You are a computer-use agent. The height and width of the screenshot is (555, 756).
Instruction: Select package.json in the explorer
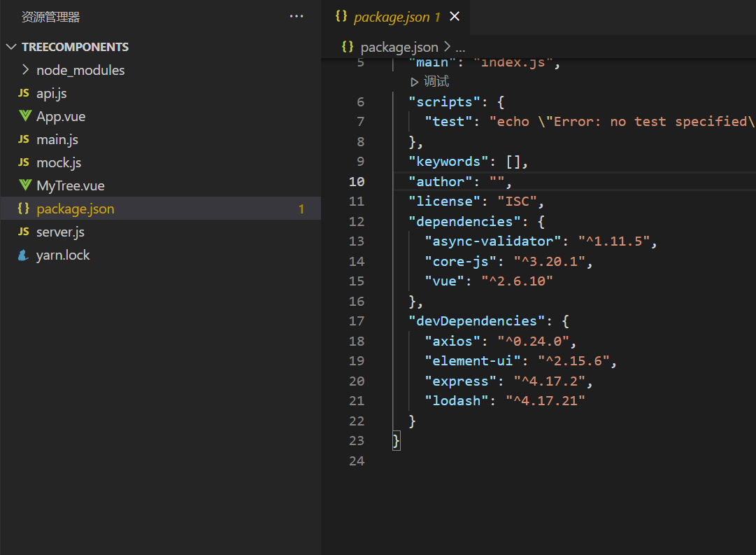click(x=76, y=209)
